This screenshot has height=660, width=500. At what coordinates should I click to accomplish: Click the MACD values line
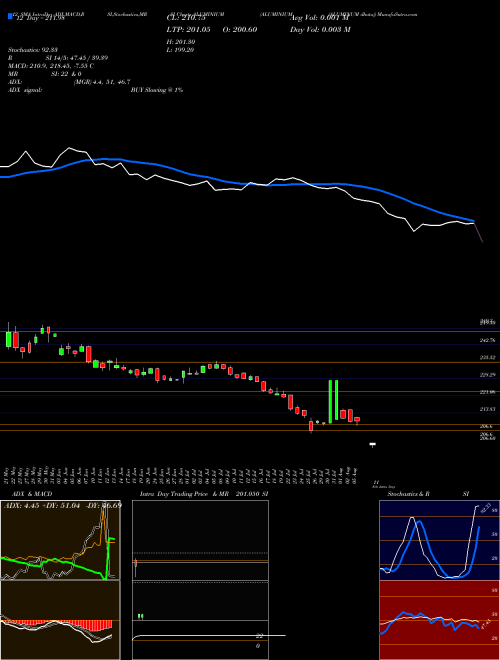51,66
